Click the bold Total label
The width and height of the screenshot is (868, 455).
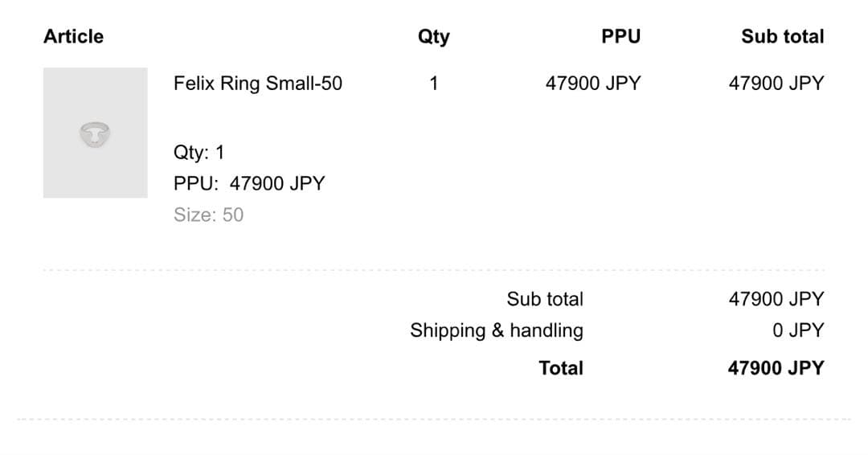(561, 368)
